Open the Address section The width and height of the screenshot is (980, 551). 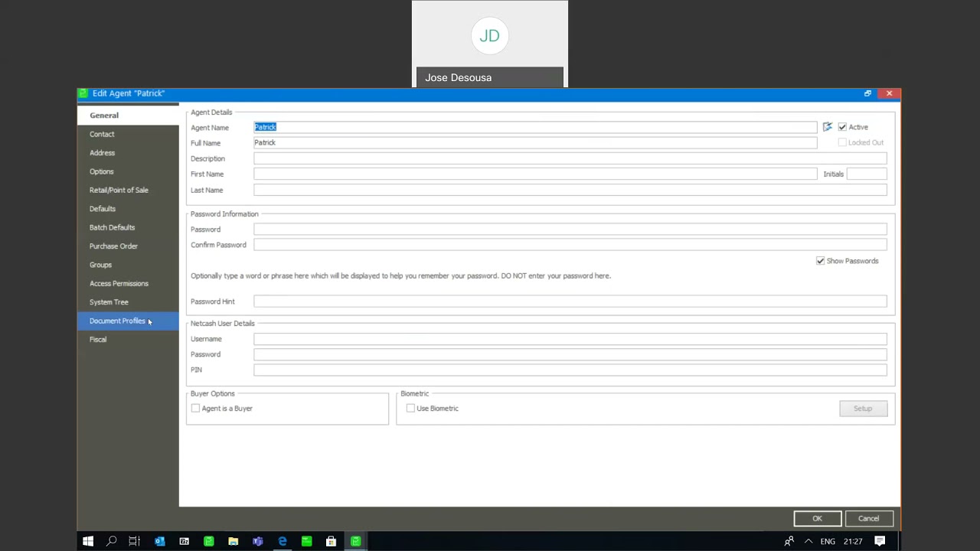tap(128, 153)
